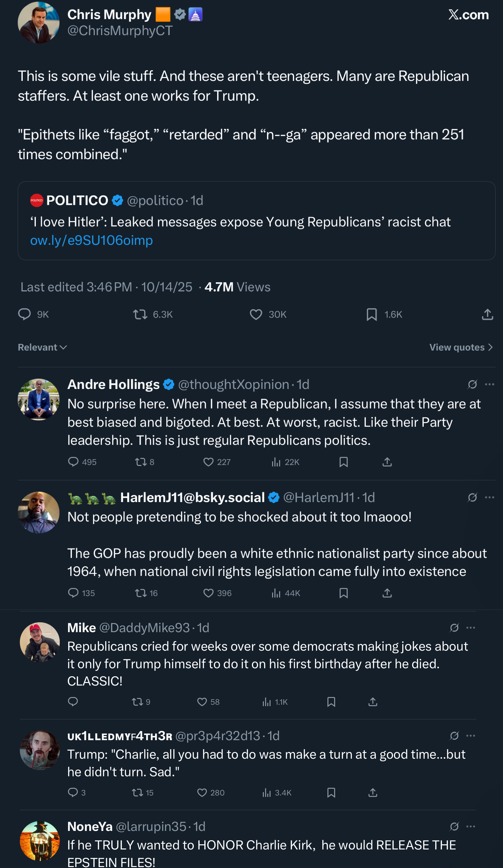This screenshot has width=503, height=868.
Task: Repost the reply from @pr3p4r32d13
Action: click(x=138, y=793)
